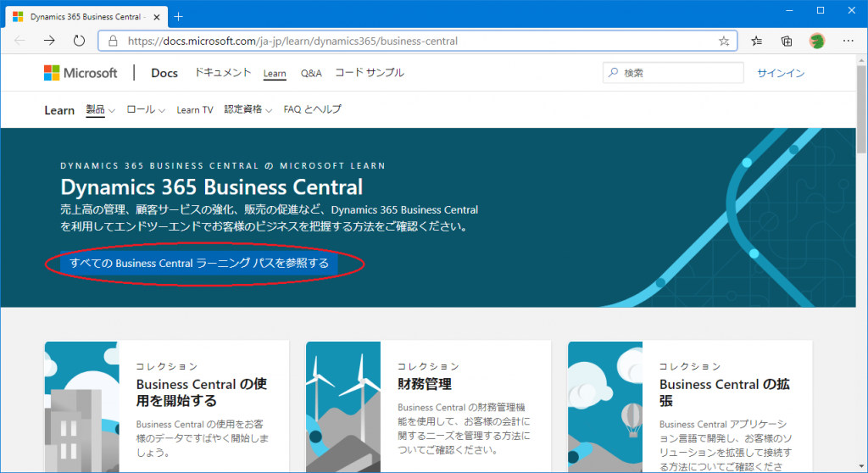Expand the 製品 dropdown
868x473 pixels.
(100, 109)
